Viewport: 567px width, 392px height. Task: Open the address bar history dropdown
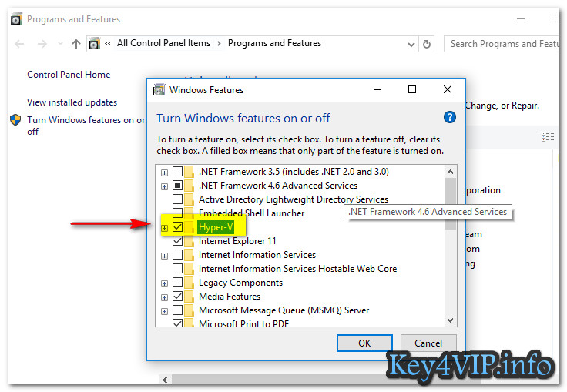411,45
